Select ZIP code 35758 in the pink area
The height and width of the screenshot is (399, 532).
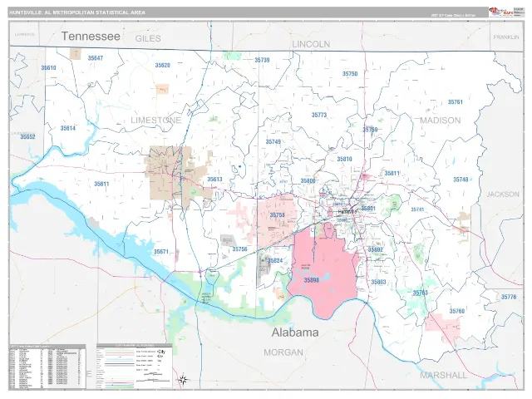click(x=277, y=215)
